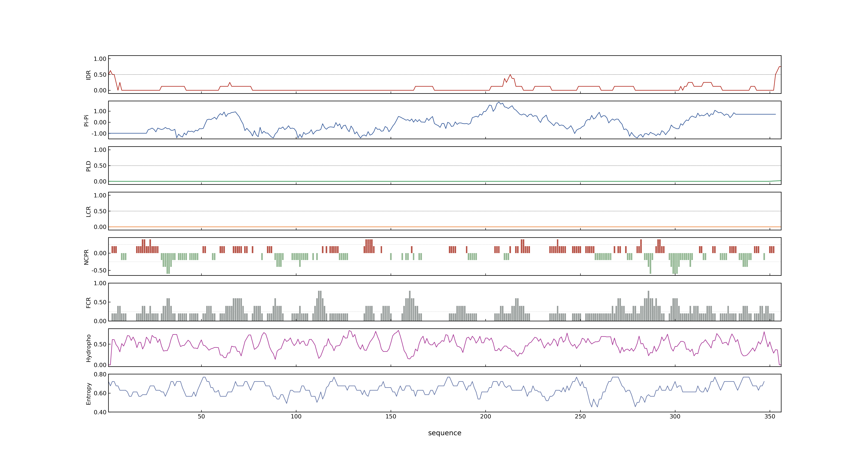Image resolution: width=868 pixels, height=463 pixels.
Task: Click the 0.00 tick on FCR axis
Action: 100,321
